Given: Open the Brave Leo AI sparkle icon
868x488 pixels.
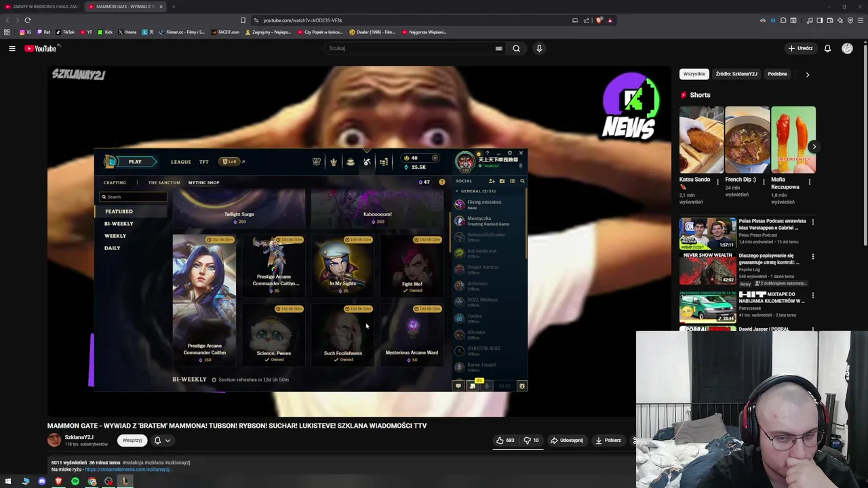Looking at the screenshot, I should point(841,20).
